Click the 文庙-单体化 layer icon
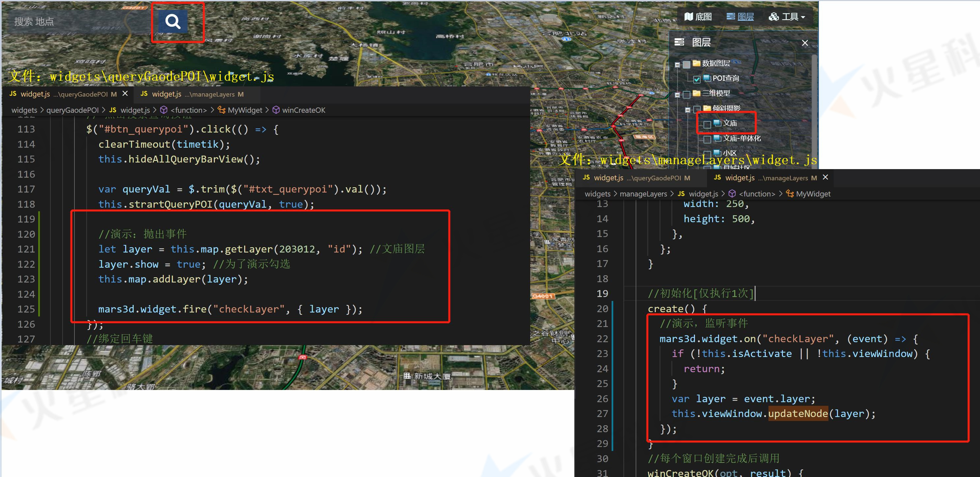 (717, 138)
